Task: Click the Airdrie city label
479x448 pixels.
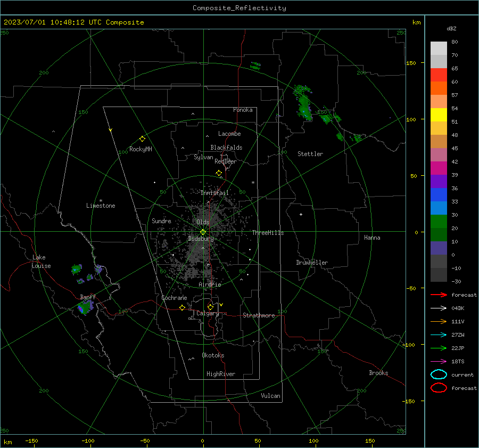Action: click(210, 284)
